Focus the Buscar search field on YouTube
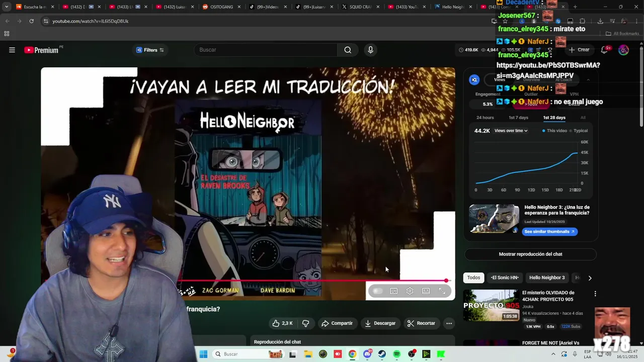The width and height of the screenshot is (644, 362). [x=267, y=50]
